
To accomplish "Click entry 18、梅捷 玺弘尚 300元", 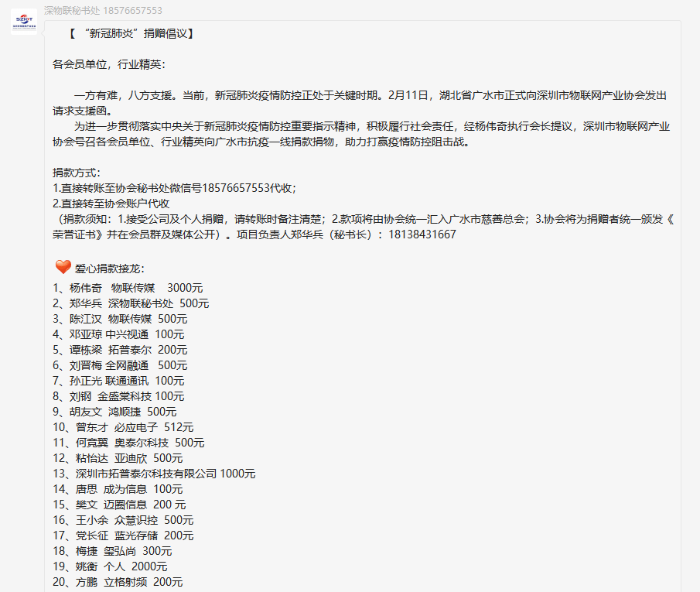I will [112, 551].
